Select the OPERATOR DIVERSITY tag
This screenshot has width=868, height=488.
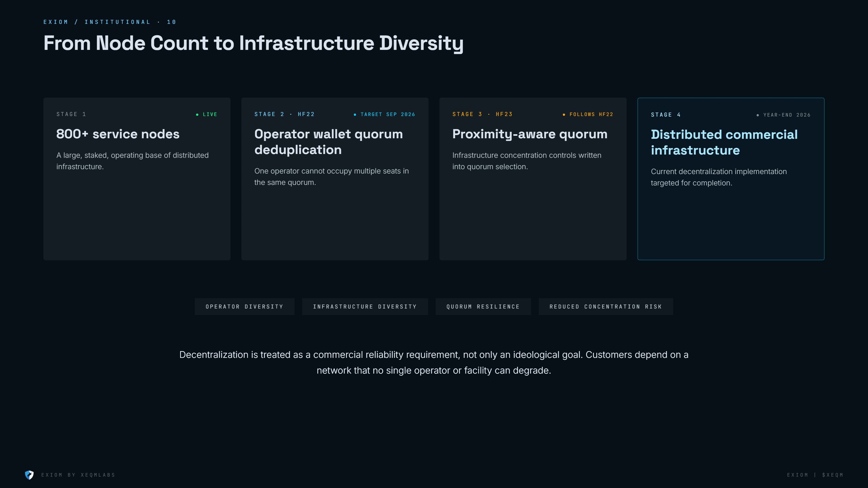tap(245, 306)
